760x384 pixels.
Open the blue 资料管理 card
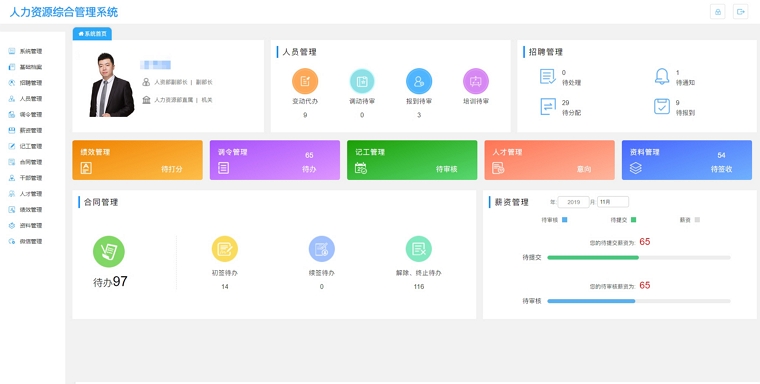coord(687,160)
